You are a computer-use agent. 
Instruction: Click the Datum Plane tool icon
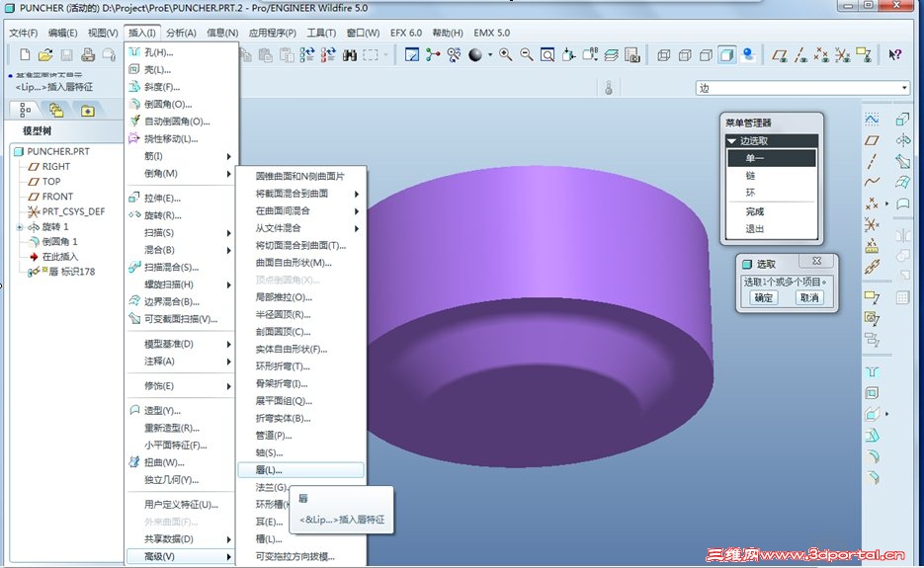872,140
